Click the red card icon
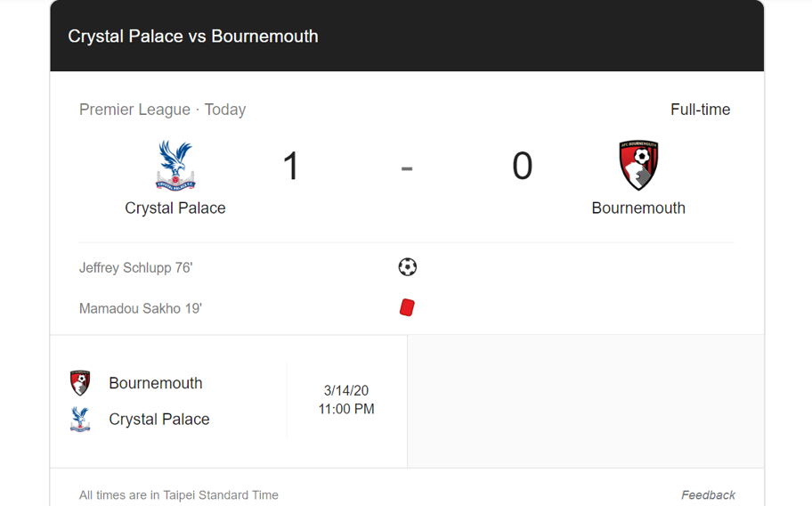 pos(407,307)
